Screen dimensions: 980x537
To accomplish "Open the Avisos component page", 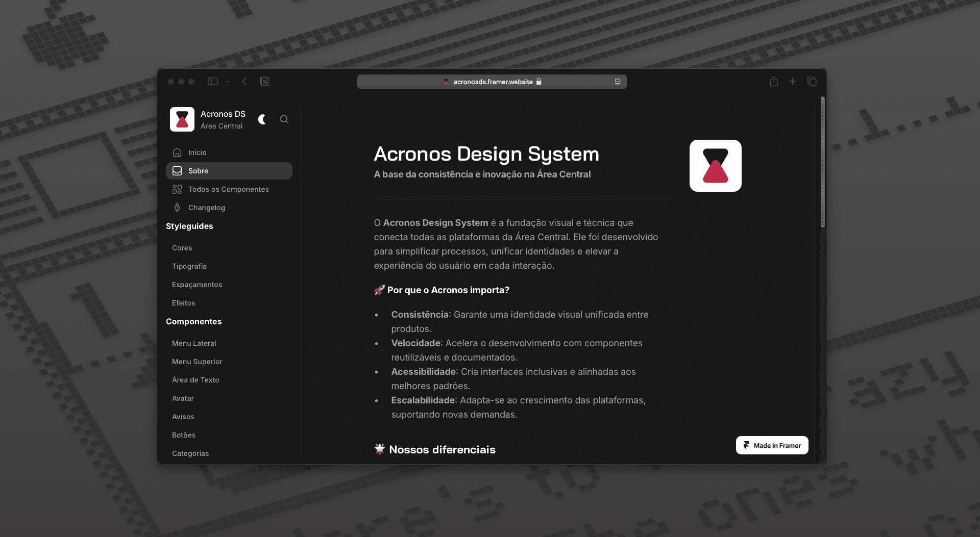I will point(183,417).
